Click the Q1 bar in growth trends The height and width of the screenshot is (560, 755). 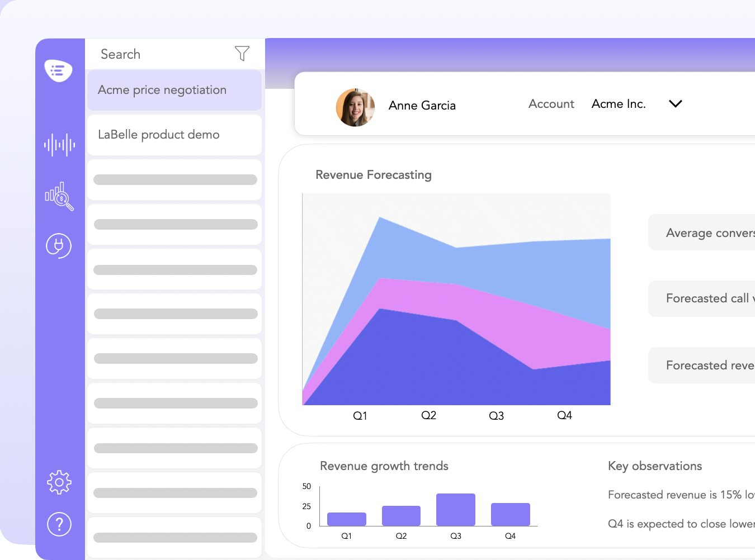(x=347, y=519)
